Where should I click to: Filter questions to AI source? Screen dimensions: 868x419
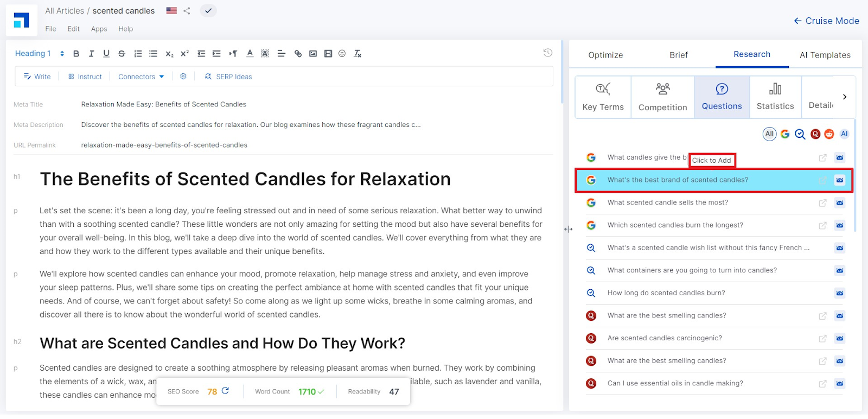click(x=844, y=134)
